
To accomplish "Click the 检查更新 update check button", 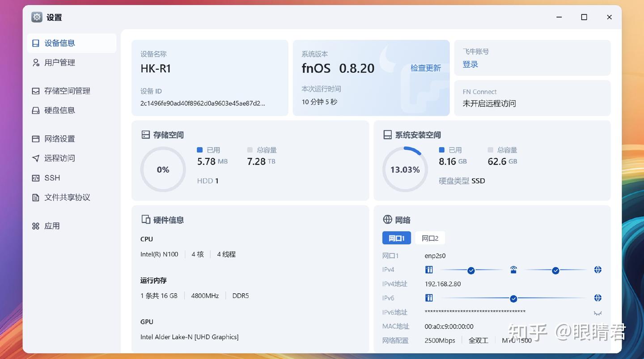I will click(x=425, y=68).
